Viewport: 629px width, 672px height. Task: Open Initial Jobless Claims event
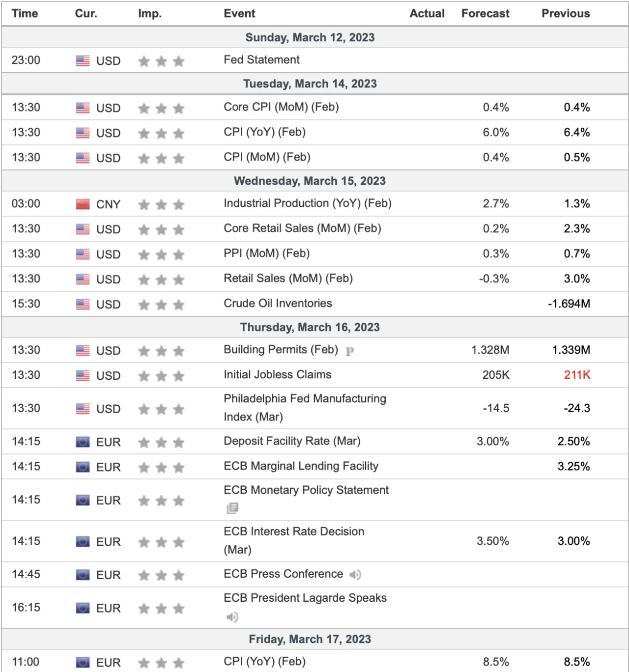[x=277, y=374]
